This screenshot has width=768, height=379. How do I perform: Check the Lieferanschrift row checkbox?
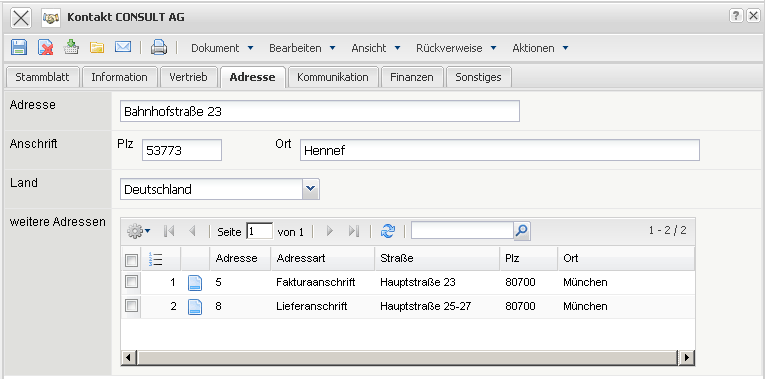tap(131, 306)
